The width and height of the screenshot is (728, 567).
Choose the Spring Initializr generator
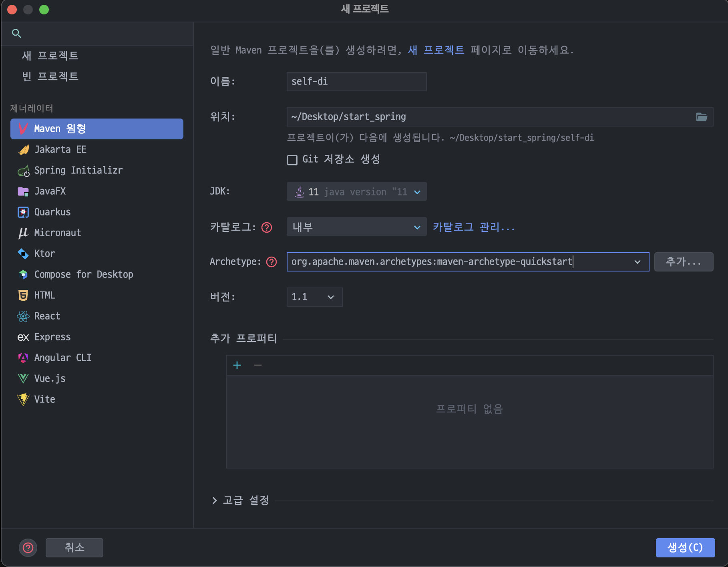click(97, 171)
